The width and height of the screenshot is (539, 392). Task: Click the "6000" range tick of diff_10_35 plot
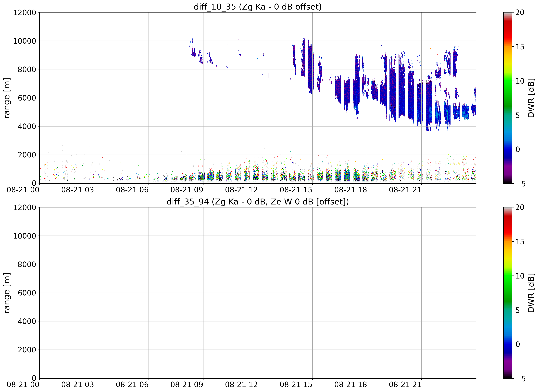pos(27,98)
